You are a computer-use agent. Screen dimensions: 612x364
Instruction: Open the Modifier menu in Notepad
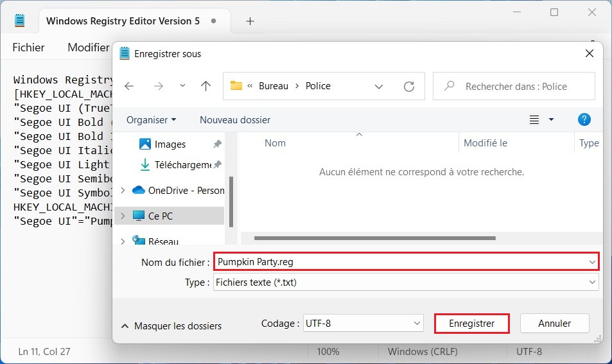[89, 48]
